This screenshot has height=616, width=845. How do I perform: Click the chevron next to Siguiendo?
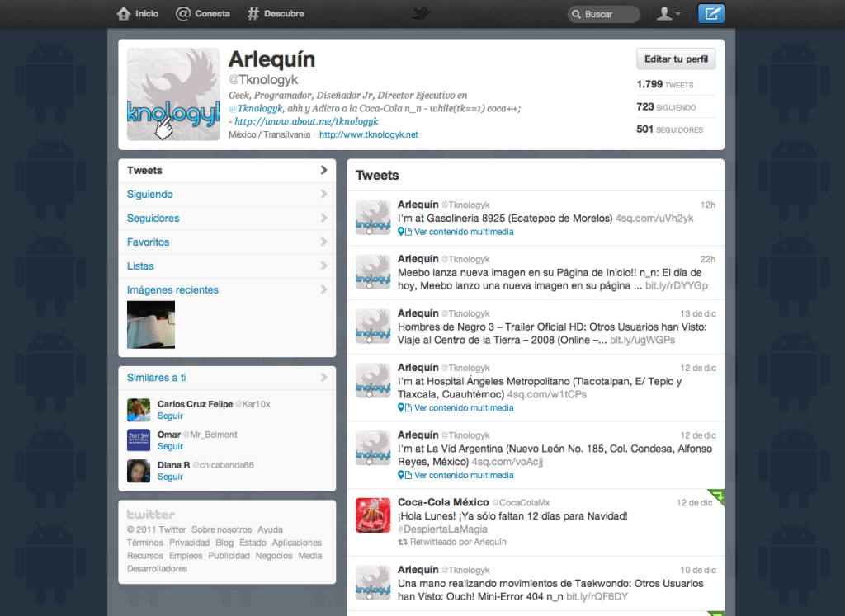[x=323, y=194]
